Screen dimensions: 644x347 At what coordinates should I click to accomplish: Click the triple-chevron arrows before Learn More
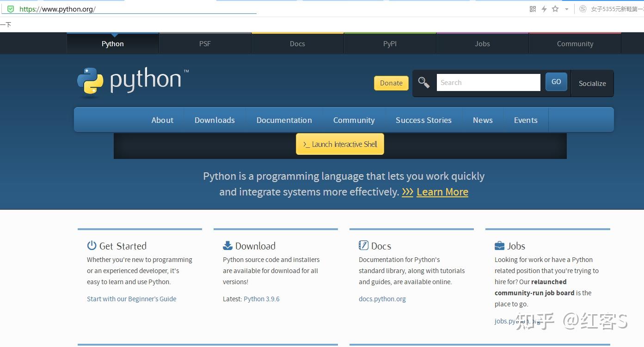coord(407,192)
